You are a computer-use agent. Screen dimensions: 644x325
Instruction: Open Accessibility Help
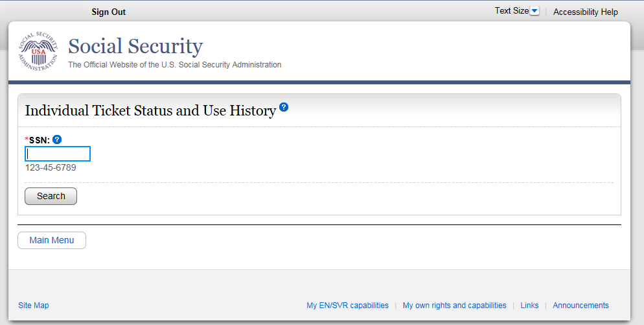pos(585,12)
